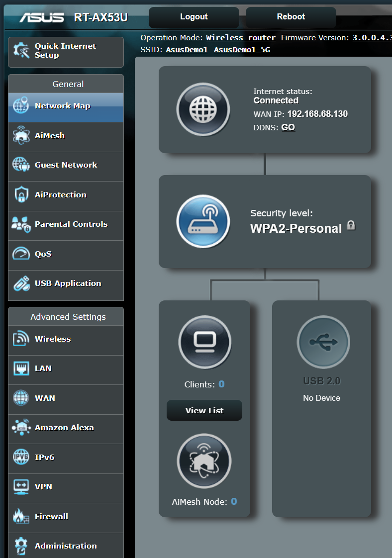Click the Advanced Settings section header
This screenshot has width=392, height=558.
66,317
